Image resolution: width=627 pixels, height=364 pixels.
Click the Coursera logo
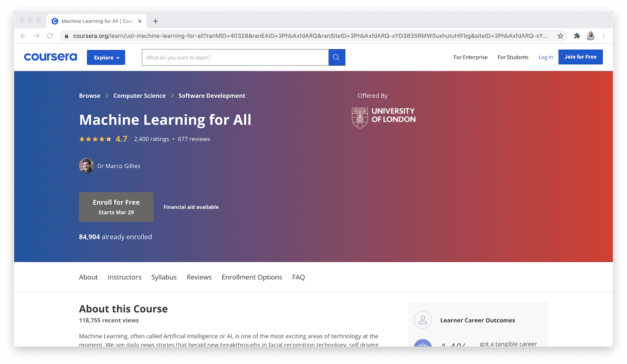pyautogui.click(x=50, y=57)
